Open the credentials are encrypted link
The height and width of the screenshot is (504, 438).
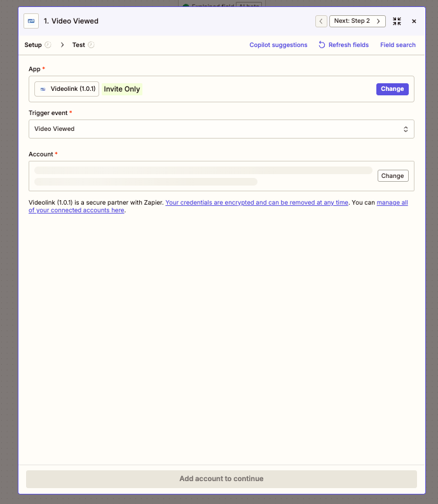[256, 202]
